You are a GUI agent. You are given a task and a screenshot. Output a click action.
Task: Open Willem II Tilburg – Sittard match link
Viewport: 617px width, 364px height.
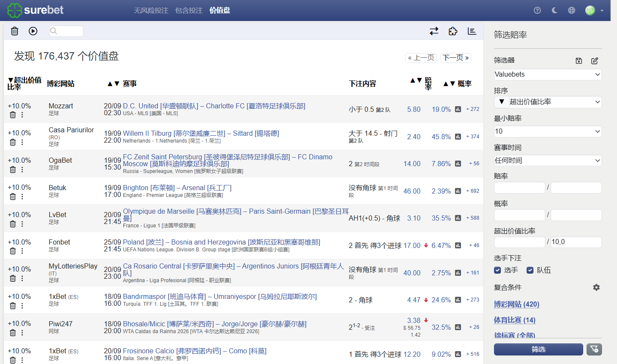click(201, 133)
